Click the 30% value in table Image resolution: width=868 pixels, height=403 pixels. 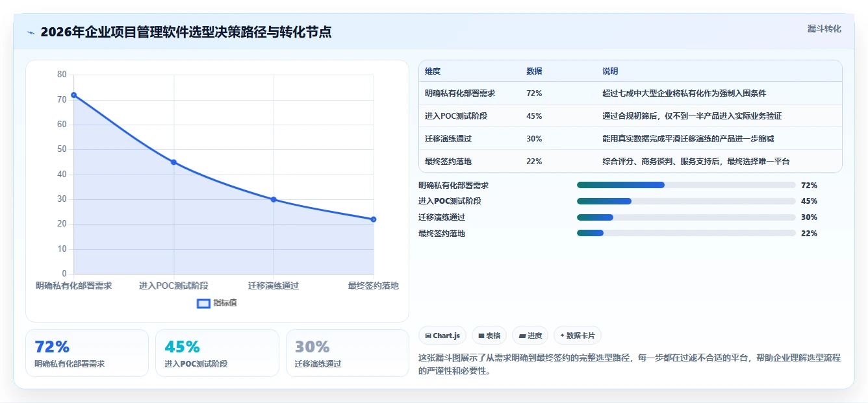pyautogui.click(x=534, y=139)
